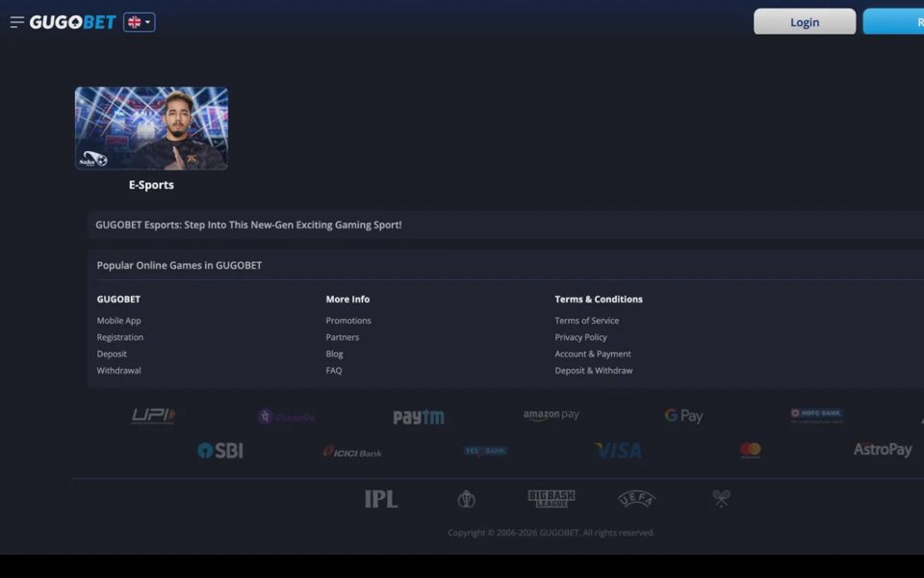
Task: Click the VISA logo
Action: tap(618, 451)
